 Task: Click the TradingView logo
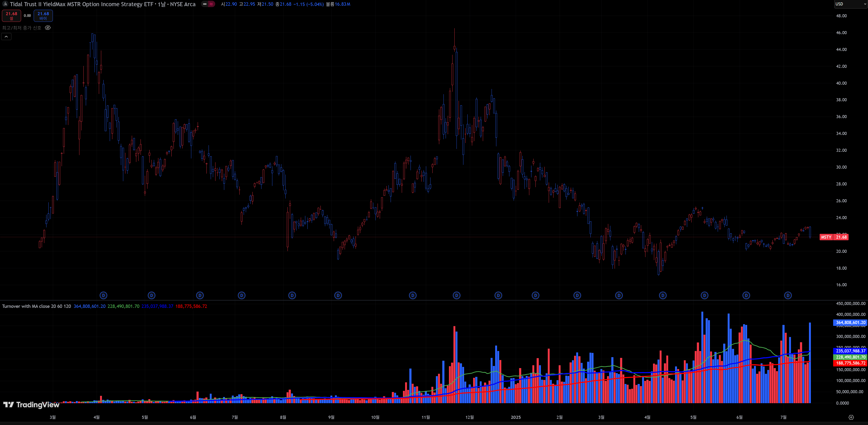[31, 404]
